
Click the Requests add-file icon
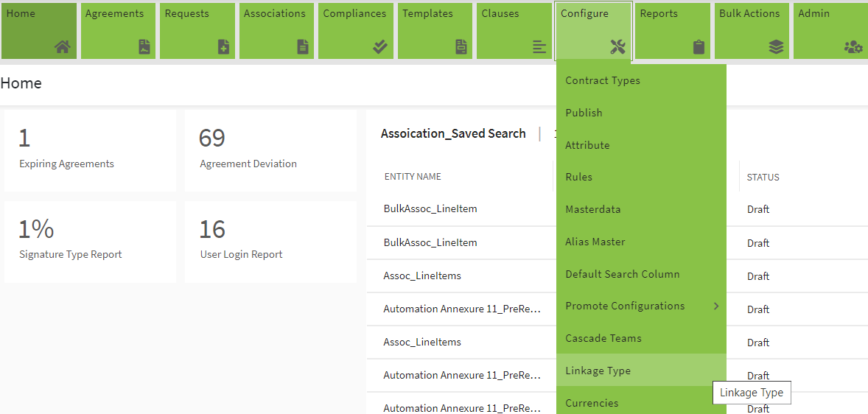coord(223,47)
